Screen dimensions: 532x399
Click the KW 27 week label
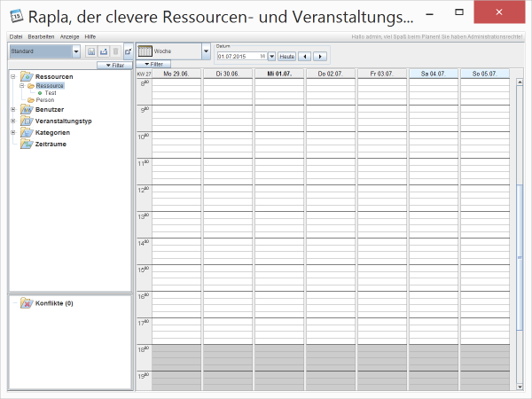[144, 74]
